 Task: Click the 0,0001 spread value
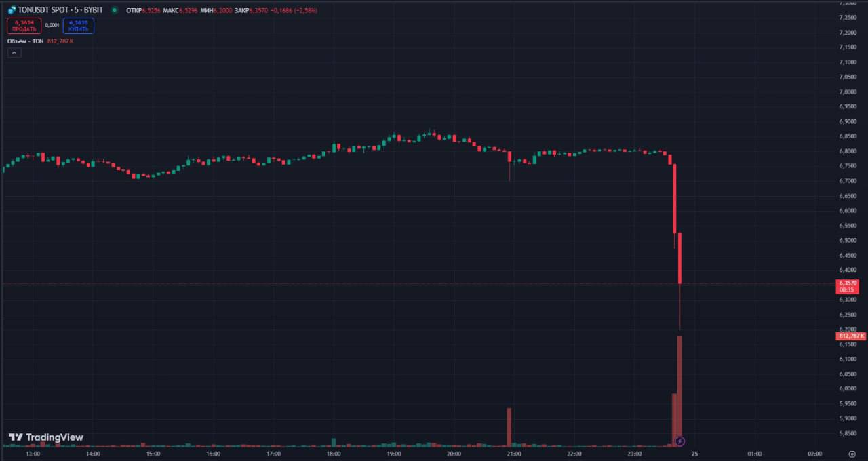(52, 26)
